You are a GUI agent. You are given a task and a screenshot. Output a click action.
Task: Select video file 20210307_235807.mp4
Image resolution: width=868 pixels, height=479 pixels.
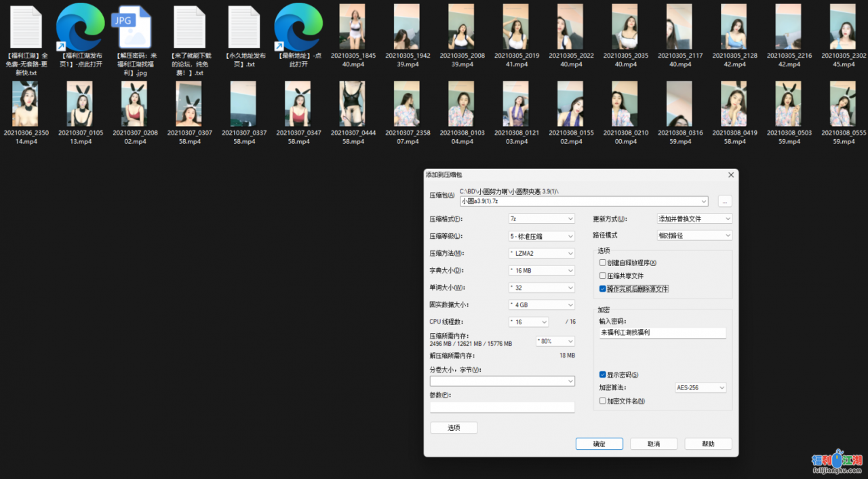pyautogui.click(x=407, y=104)
